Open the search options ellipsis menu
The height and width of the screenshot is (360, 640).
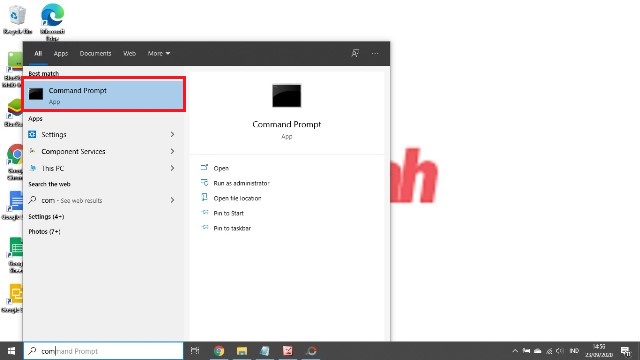point(375,53)
